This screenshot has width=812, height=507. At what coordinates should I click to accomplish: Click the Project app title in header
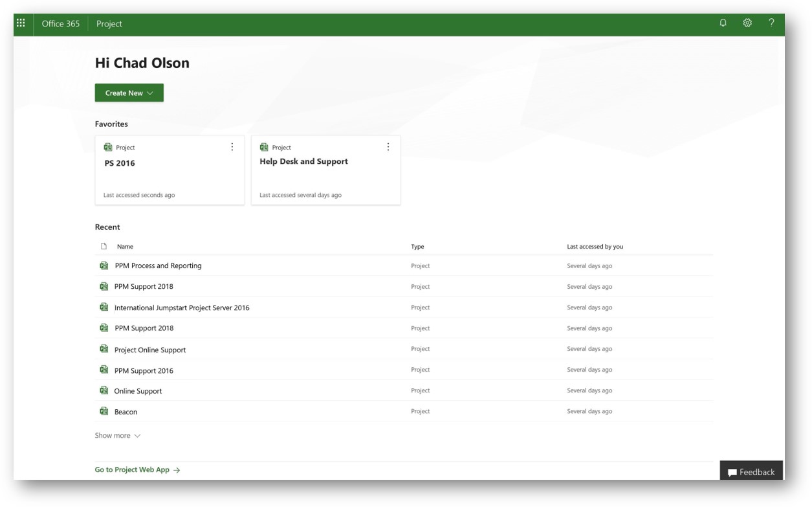[x=109, y=23]
